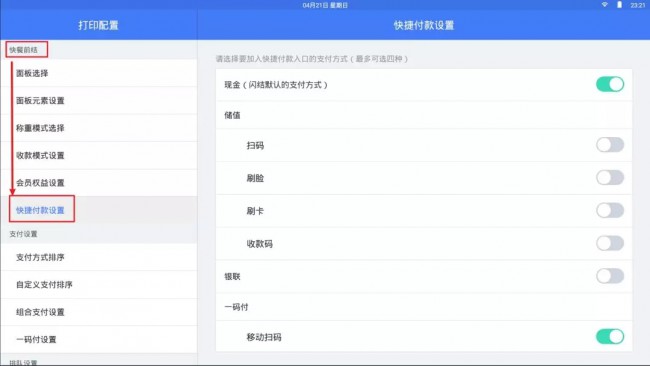Click the 打印配置 header title
Screen dimensions: 650x366
(98, 25)
